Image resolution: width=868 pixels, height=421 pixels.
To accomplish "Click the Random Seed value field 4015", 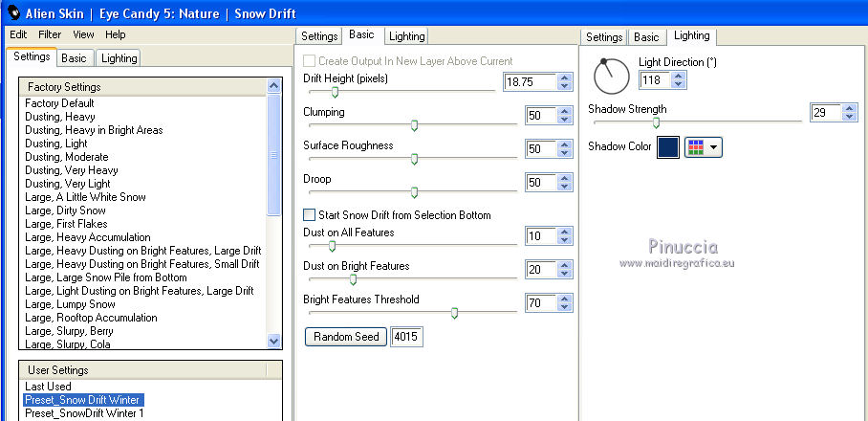I will pyautogui.click(x=407, y=337).
